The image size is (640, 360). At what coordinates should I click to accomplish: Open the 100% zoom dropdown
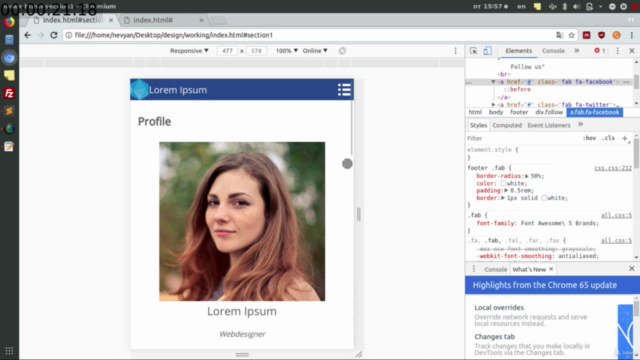tap(286, 51)
